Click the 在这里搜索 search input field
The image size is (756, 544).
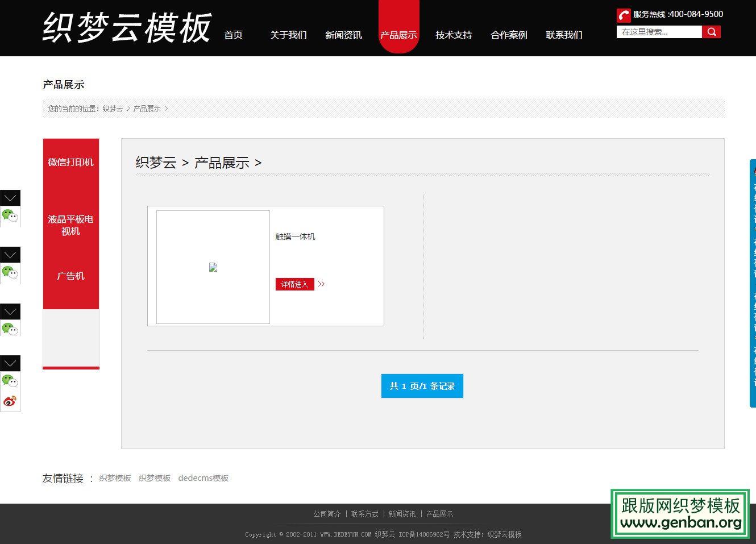659,32
